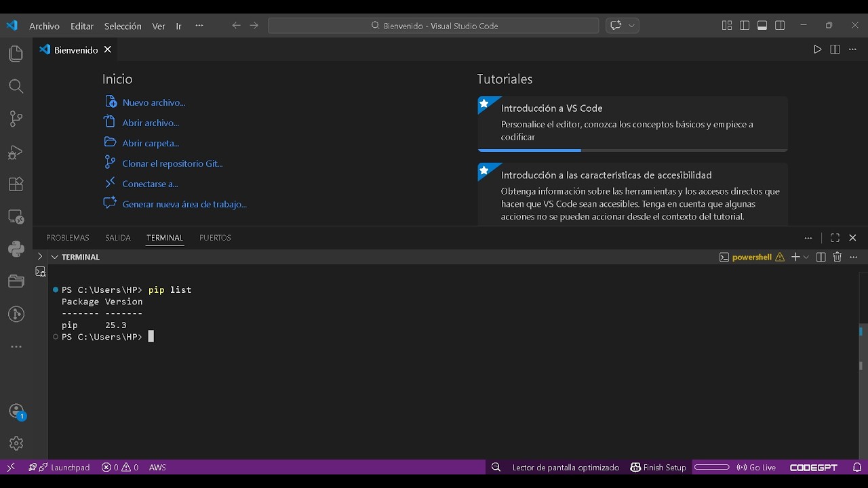Open the Extensions view
Screen dimensions: 868x488
pos(16,184)
